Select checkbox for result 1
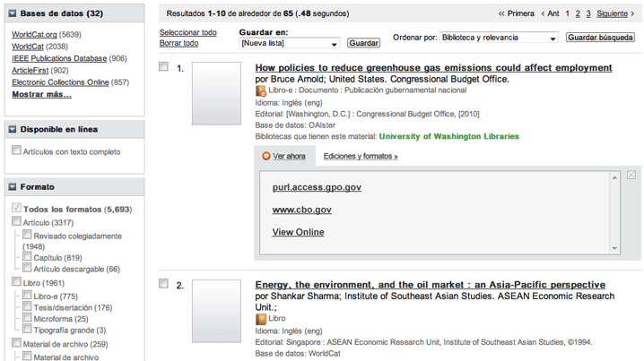Image resolution: width=644 pixels, height=361 pixels. click(x=163, y=67)
